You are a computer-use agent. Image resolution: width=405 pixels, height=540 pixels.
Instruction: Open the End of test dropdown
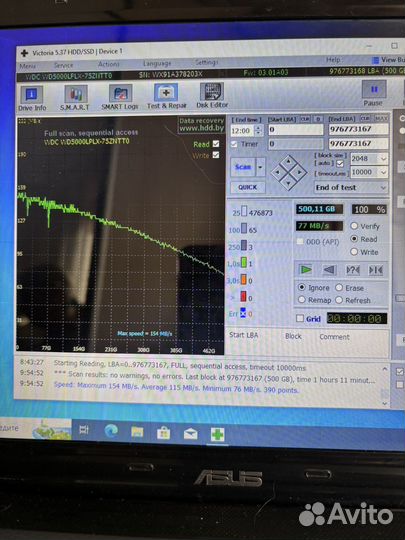[351, 187]
